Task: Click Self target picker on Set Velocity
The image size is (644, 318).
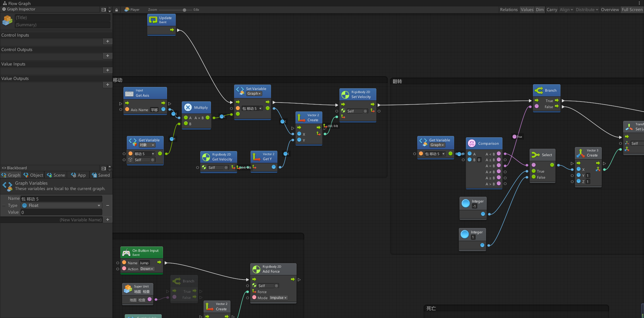Action: (365, 111)
